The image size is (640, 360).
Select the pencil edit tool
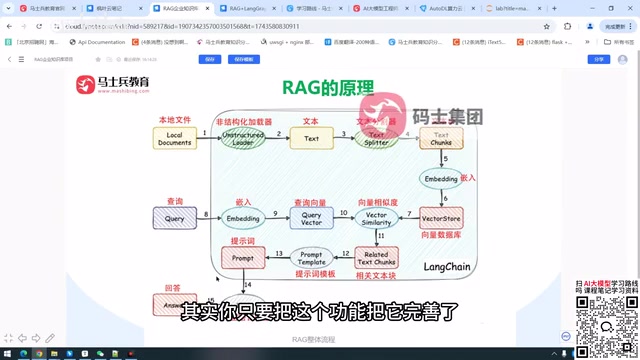(50, 338)
